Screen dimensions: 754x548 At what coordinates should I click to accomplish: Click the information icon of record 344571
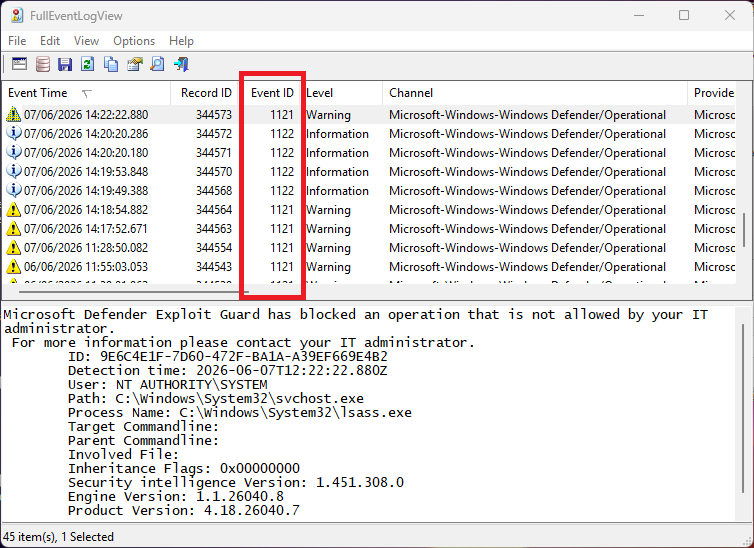pos(13,152)
